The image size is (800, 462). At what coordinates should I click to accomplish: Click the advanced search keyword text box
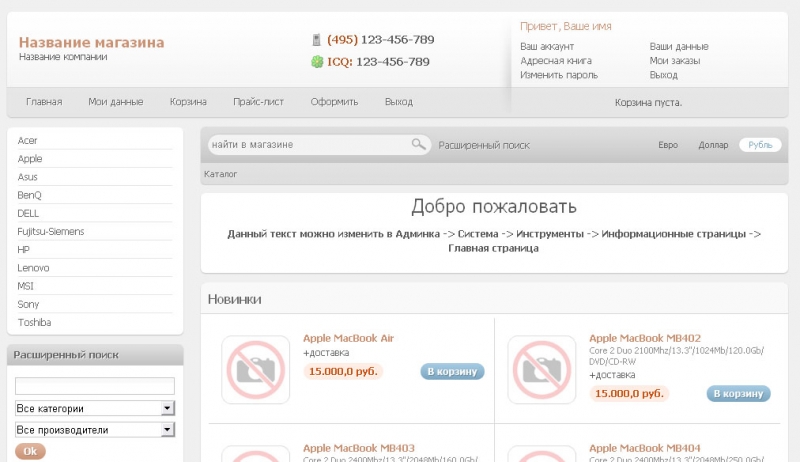point(95,386)
